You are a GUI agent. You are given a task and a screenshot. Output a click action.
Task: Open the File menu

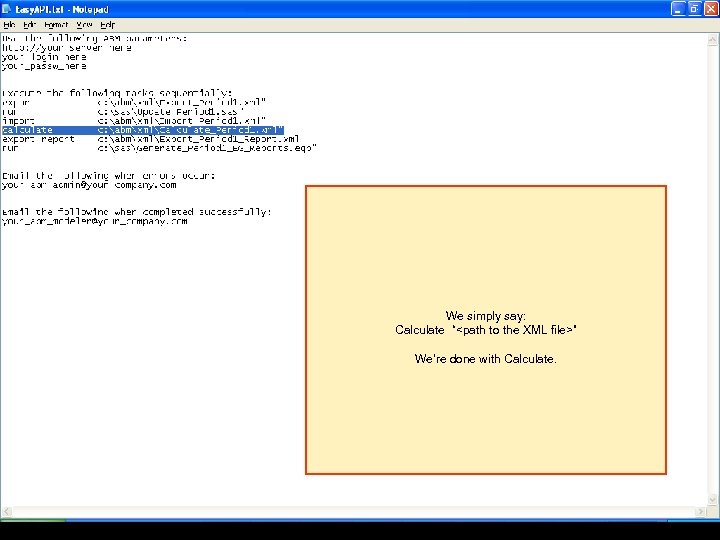[x=9, y=25]
